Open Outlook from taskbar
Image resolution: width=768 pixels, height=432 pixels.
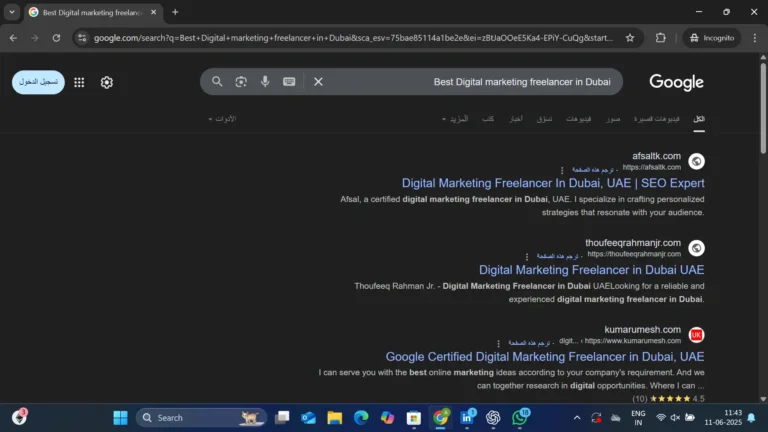click(309, 418)
